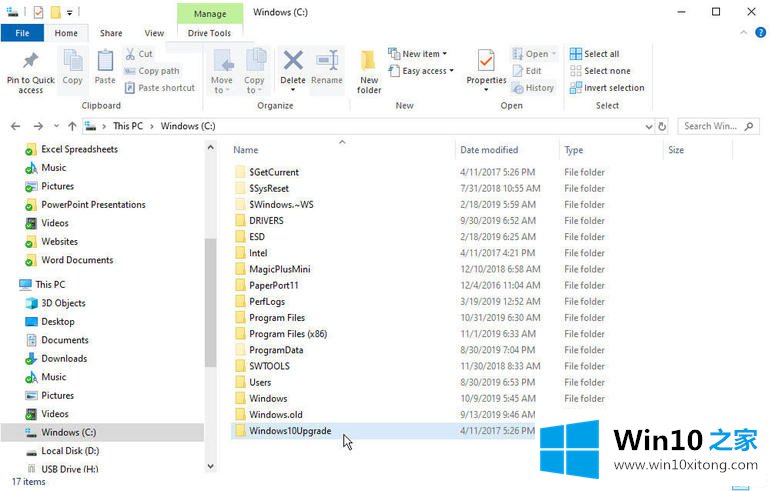Screen dimensions: 770x491
Task: Sort by the Name column header
Action: (x=342, y=150)
